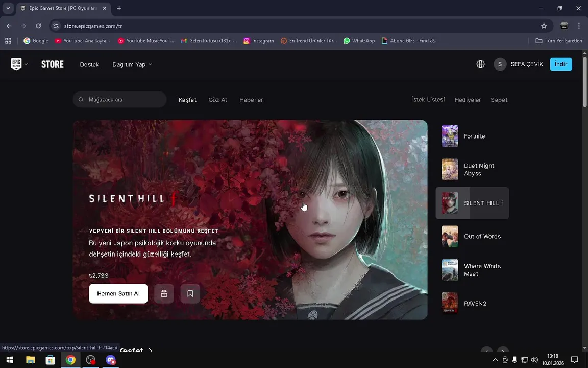Open the Chrome three-dot menu
This screenshot has width=588, height=368.
[x=579, y=26]
